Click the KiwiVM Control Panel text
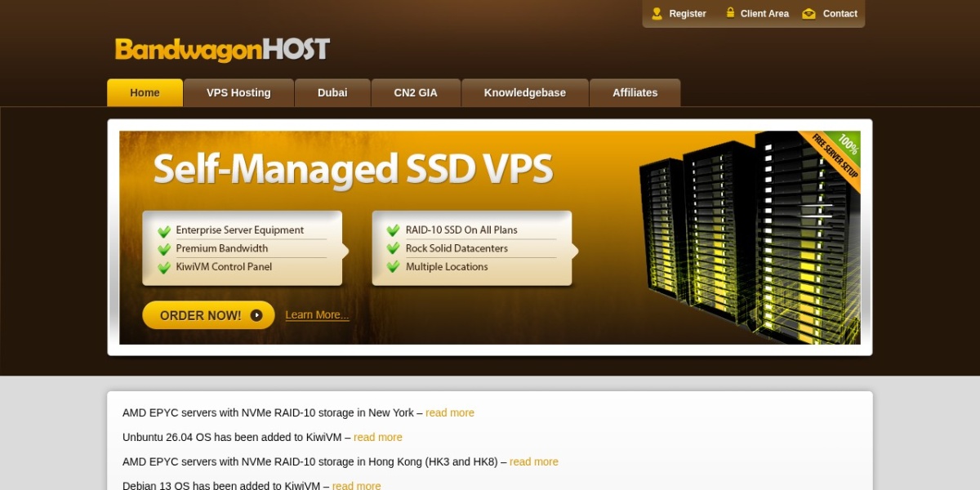This screenshot has width=980, height=490. pyautogui.click(x=224, y=267)
